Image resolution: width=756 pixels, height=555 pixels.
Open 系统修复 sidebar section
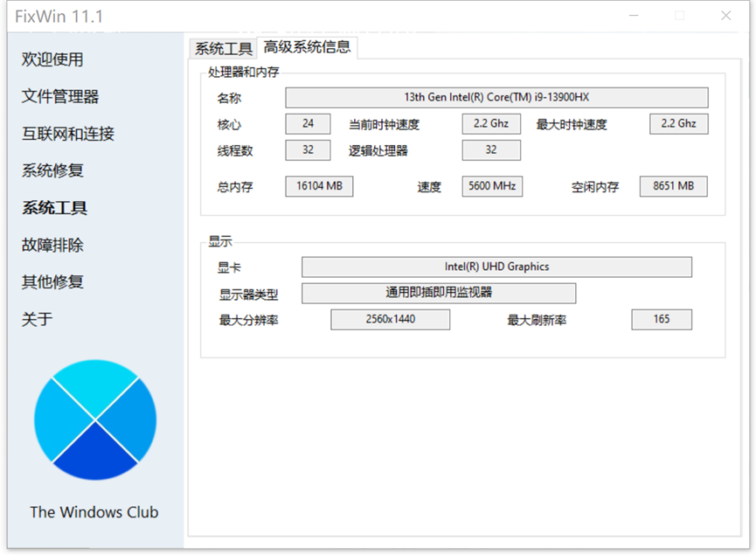(x=52, y=170)
